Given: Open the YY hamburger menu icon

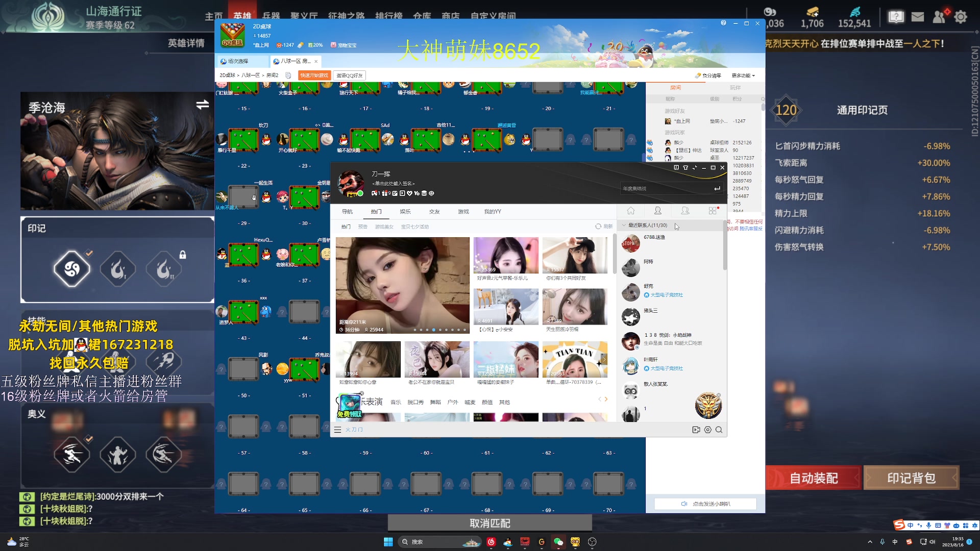Looking at the screenshot, I should [x=337, y=430].
